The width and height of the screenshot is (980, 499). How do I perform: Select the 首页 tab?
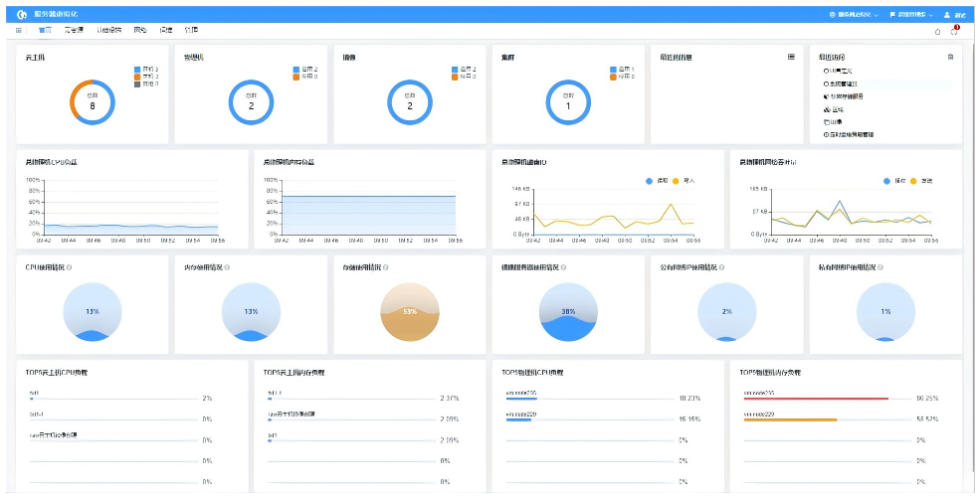[46, 31]
